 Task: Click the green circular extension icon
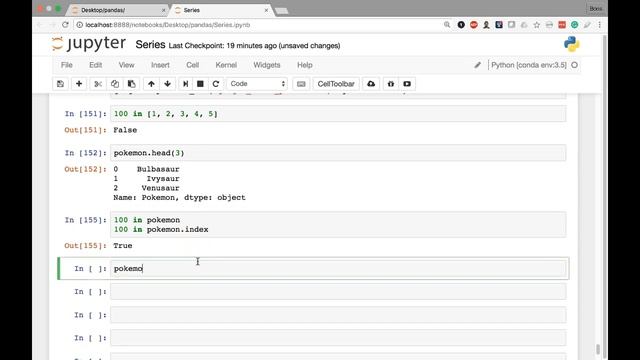[x=574, y=25]
